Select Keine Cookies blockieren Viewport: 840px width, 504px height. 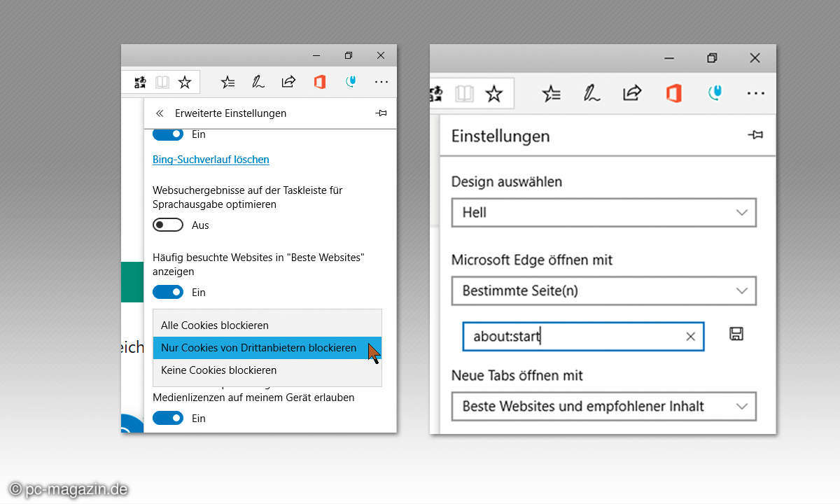click(267, 370)
